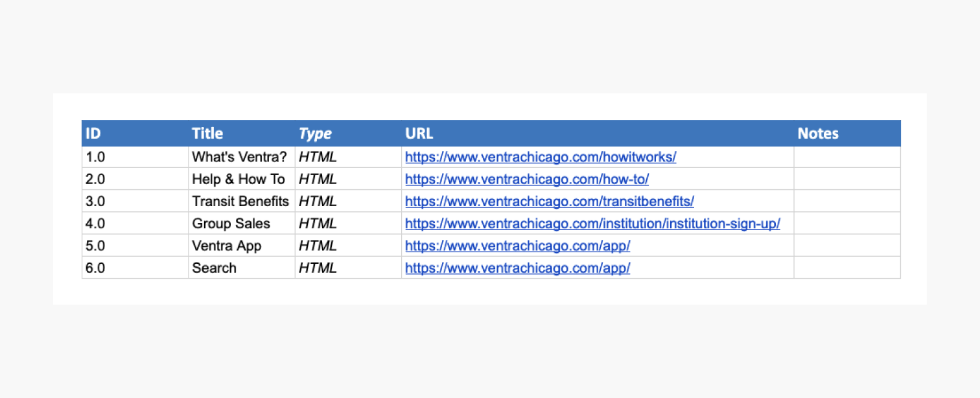Select the ID column header

(x=135, y=134)
